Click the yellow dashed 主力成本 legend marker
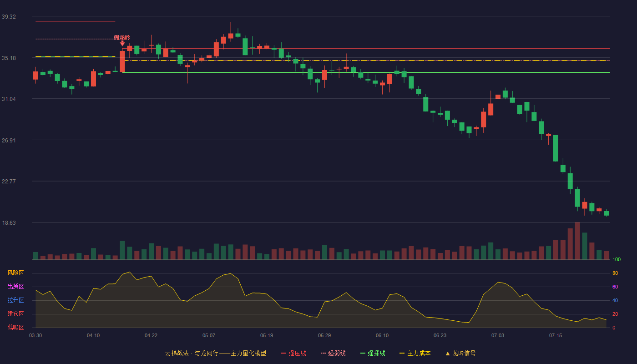Viewport: 637px width, 364px height. coord(402,353)
